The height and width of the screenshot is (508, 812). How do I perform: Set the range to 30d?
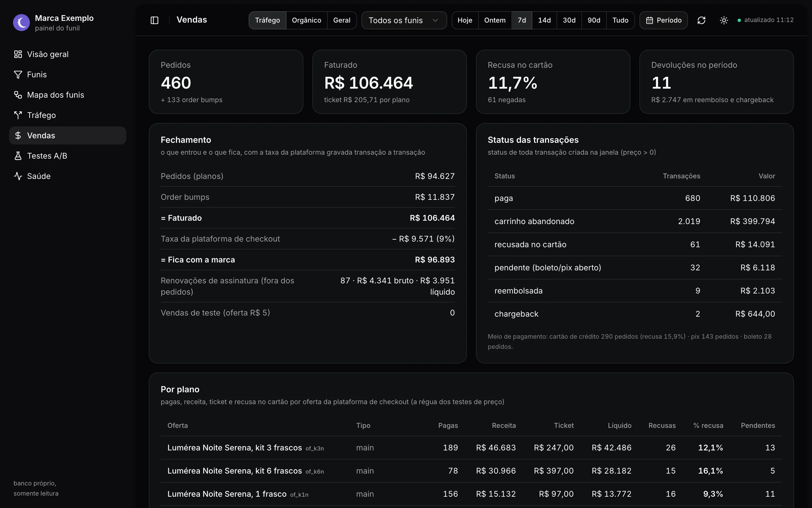(569, 20)
